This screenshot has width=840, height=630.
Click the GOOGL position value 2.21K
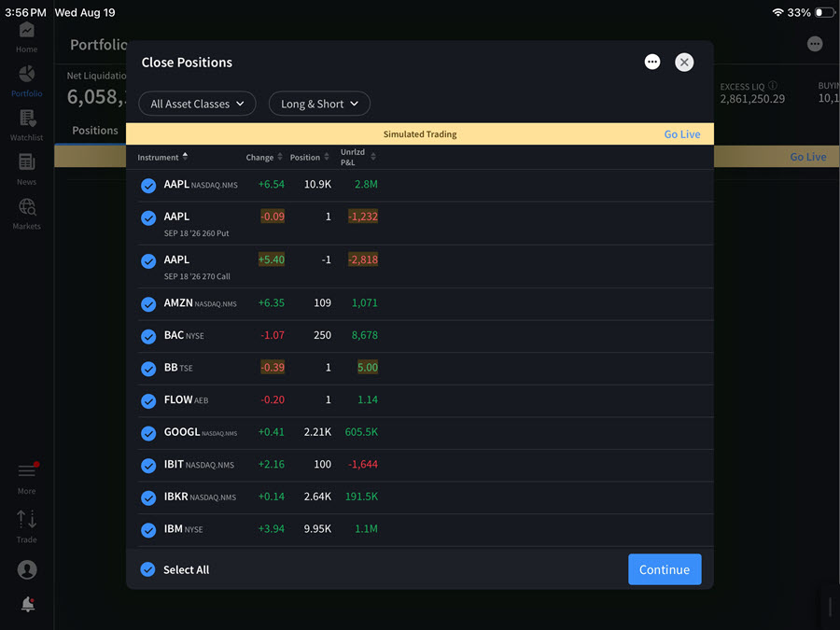pos(317,432)
